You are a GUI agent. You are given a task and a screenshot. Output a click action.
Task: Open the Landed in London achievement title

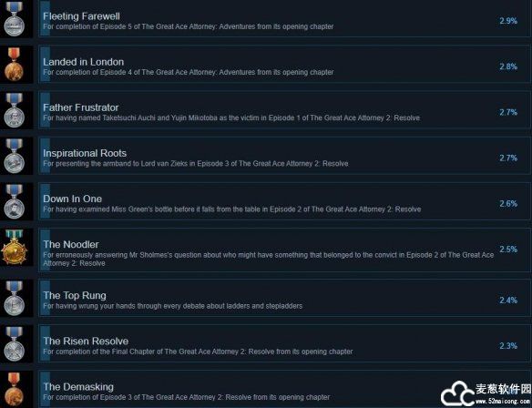pyautogui.click(x=84, y=62)
